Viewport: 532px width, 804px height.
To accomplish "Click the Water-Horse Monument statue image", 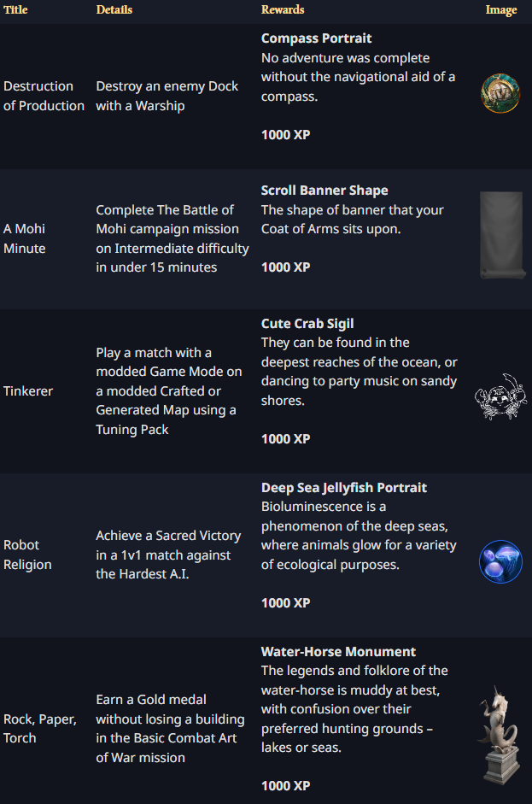I will (x=499, y=733).
